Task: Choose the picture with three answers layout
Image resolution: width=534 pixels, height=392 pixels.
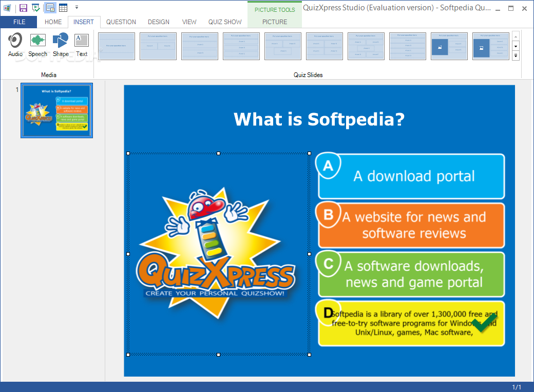Action: tap(490, 46)
